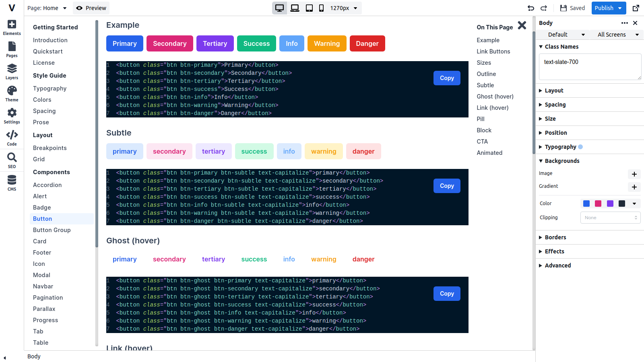Select pink background color swatch
Image resolution: width=644 pixels, height=362 pixels.
598,204
